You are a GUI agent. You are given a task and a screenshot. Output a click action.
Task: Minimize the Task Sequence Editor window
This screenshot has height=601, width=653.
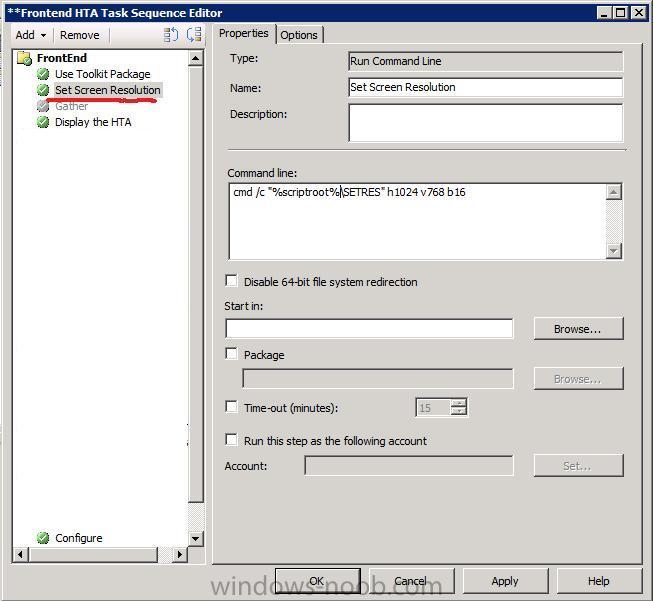[603, 13]
